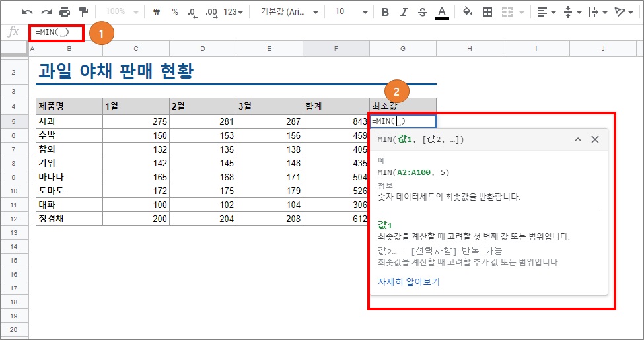Click the cell with value 275
Viewport: 644px width, 340px height.
pyautogui.click(x=136, y=121)
